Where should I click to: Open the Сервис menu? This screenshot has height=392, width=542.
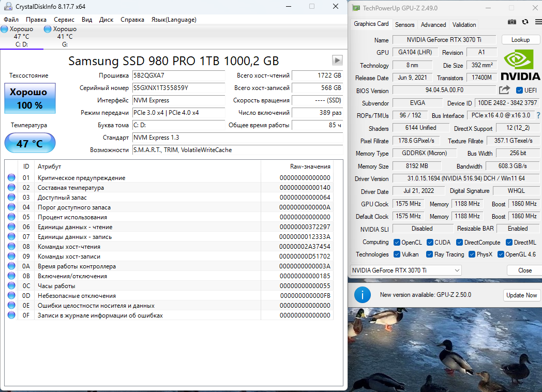coord(64,20)
